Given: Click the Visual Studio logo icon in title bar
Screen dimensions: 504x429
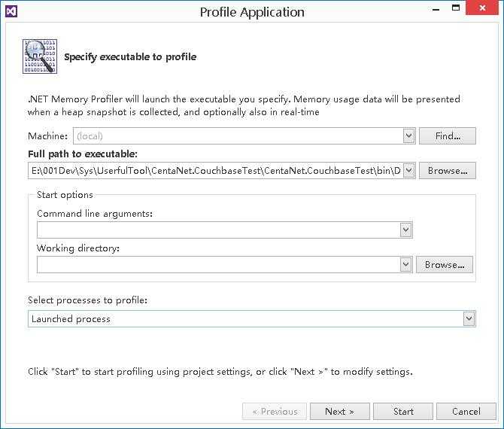Looking at the screenshot, I should click(10, 11).
